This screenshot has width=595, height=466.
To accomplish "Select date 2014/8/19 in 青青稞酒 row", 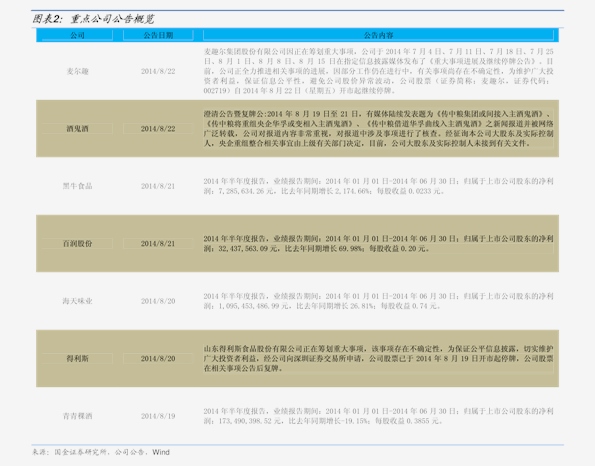I will (x=158, y=416).
